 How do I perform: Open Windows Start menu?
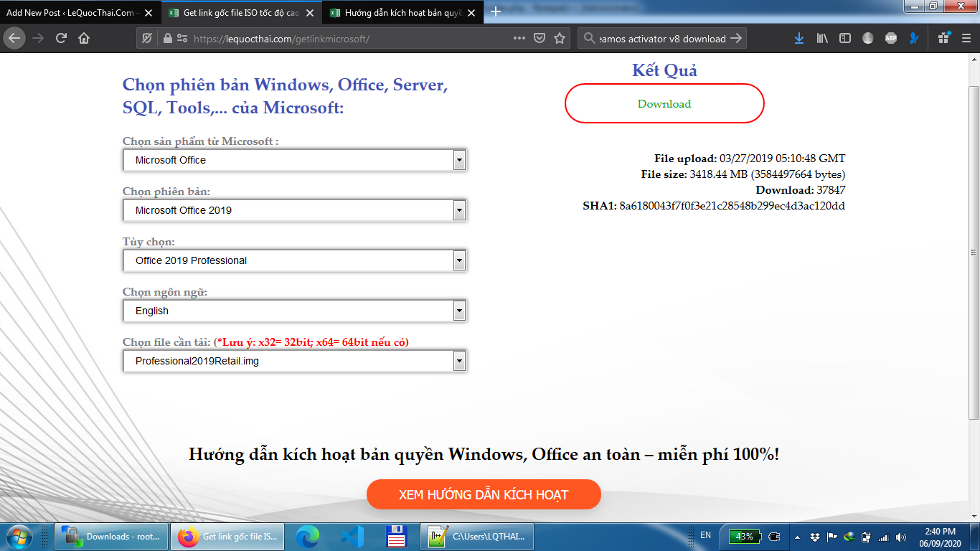pyautogui.click(x=19, y=536)
